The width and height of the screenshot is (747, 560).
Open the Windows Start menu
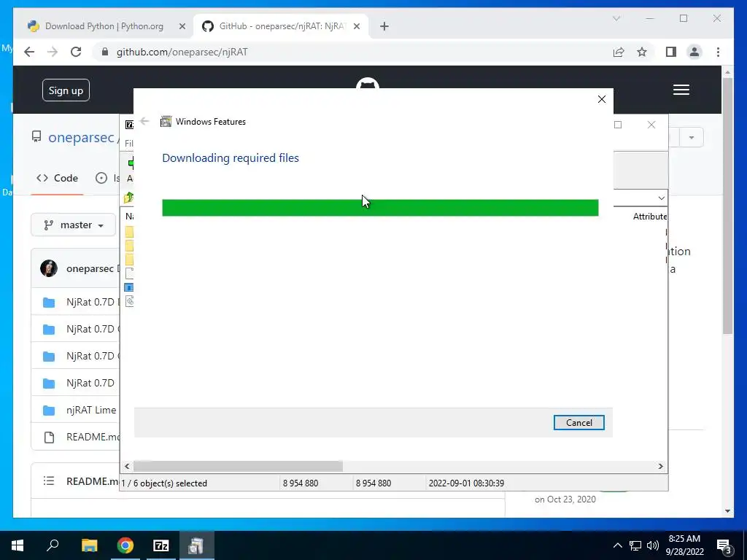coord(18,545)
